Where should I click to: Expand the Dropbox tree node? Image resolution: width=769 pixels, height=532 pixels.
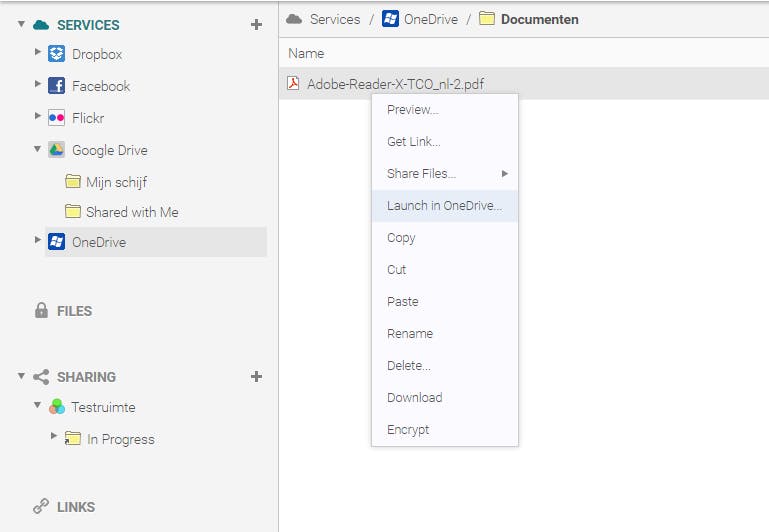pyautogui.click(x=38, y=52)
